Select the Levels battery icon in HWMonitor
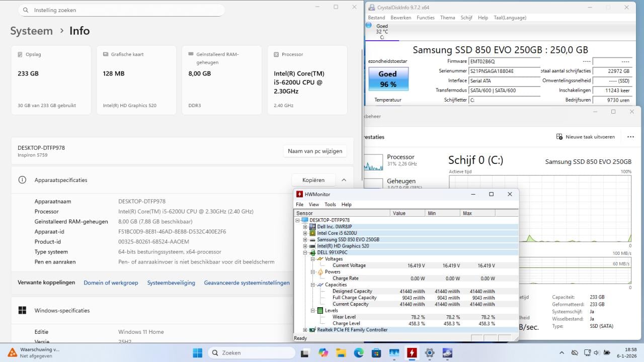The image size is (644, 362). (x=319, y=310)
